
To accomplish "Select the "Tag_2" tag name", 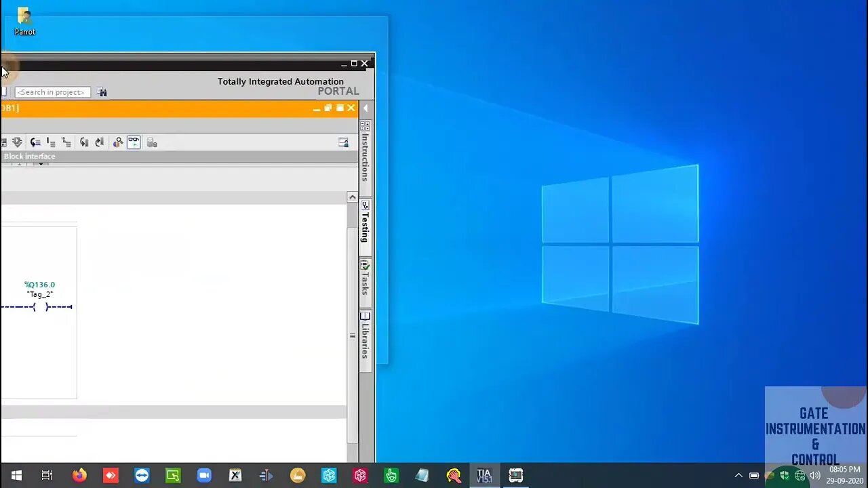I will [40, 294].
